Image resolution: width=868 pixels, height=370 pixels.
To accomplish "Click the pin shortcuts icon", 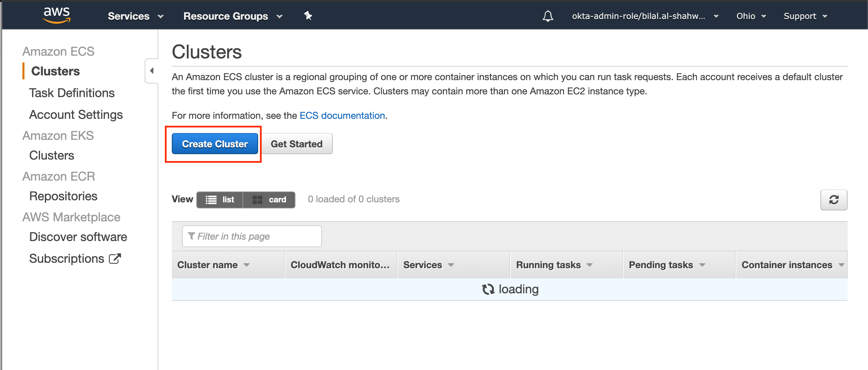I will click(308, 16).
